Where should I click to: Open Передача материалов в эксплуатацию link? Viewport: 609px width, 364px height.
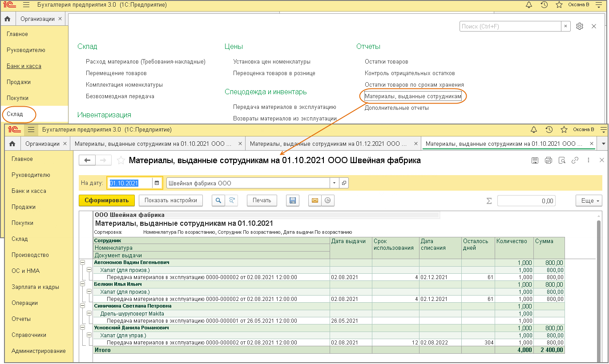[285, 107]
